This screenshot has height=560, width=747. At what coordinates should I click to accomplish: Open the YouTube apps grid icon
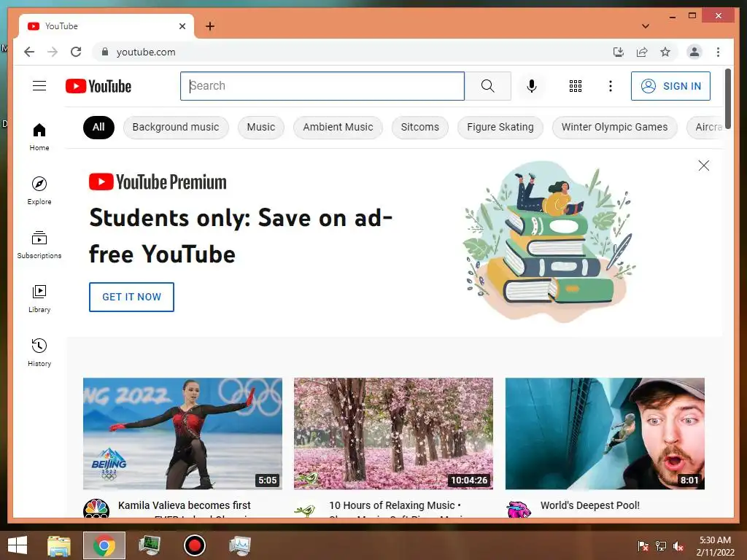(575, 86)
